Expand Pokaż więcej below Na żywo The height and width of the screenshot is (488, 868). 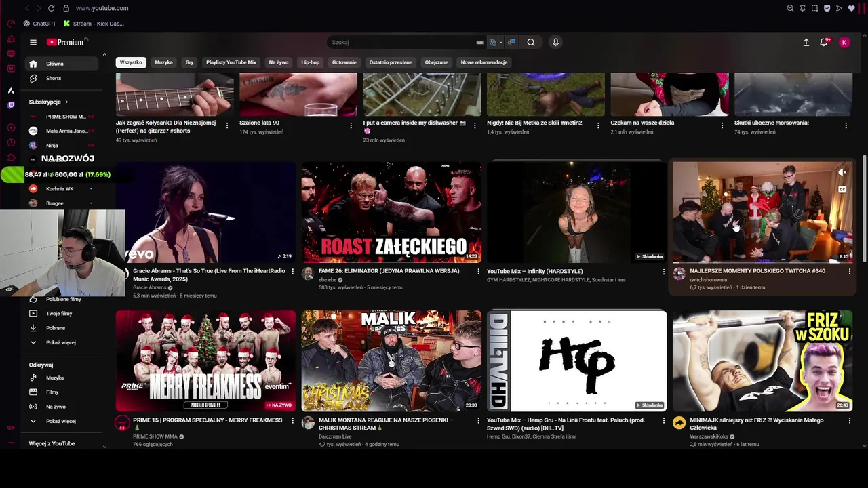[x=63, y=422]
